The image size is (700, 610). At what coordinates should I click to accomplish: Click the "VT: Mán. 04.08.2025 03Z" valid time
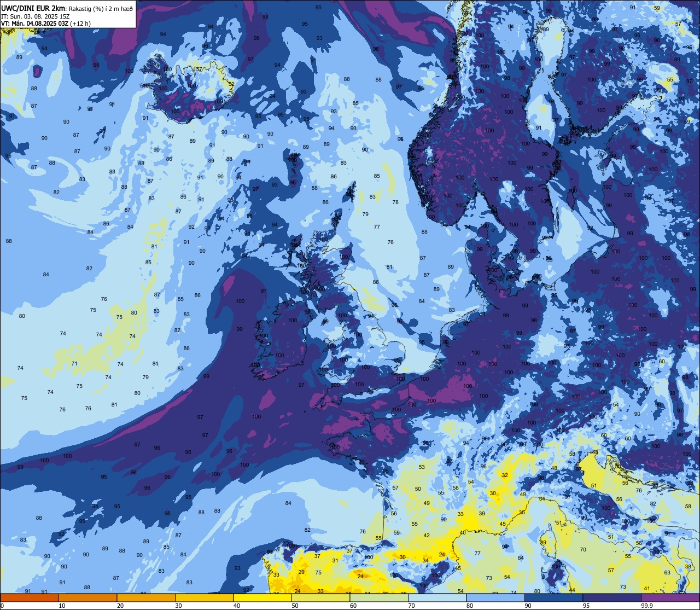coord(34,24)
